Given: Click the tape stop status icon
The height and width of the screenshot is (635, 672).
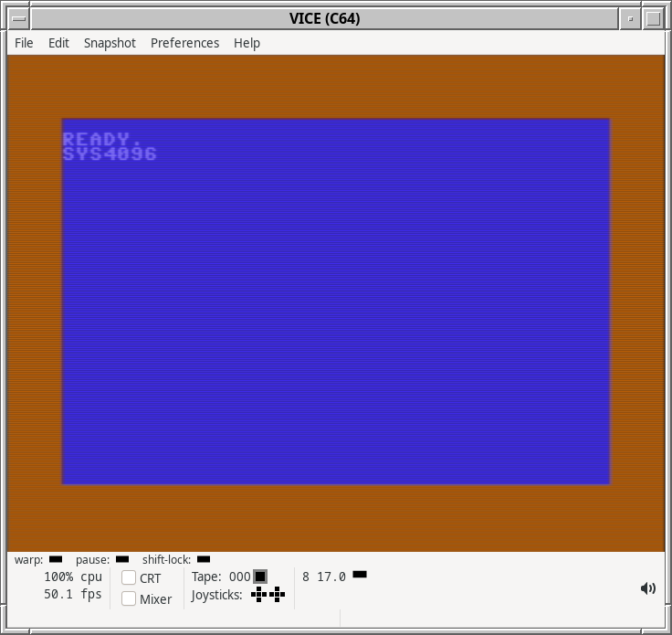Looking at the screenshot, I should point(260,577).
